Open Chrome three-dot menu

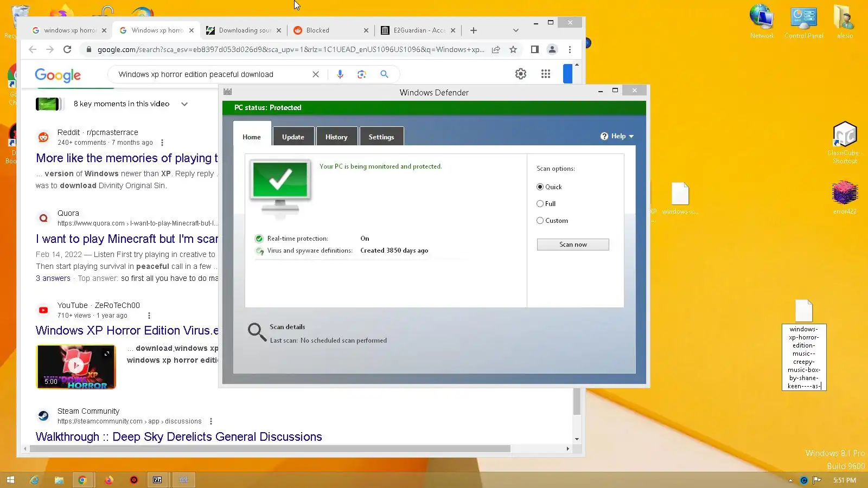pos(570,49)
